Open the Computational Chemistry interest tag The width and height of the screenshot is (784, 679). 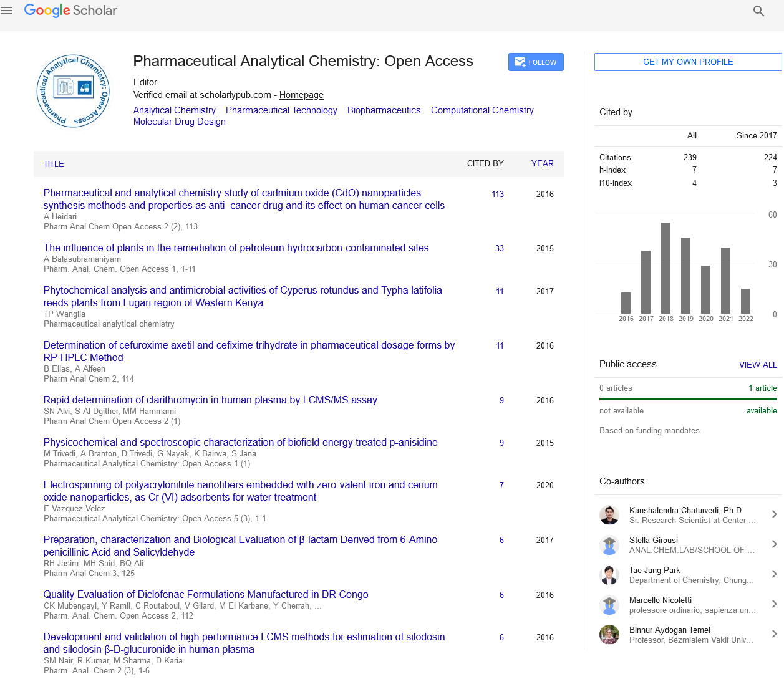point(482,110)
